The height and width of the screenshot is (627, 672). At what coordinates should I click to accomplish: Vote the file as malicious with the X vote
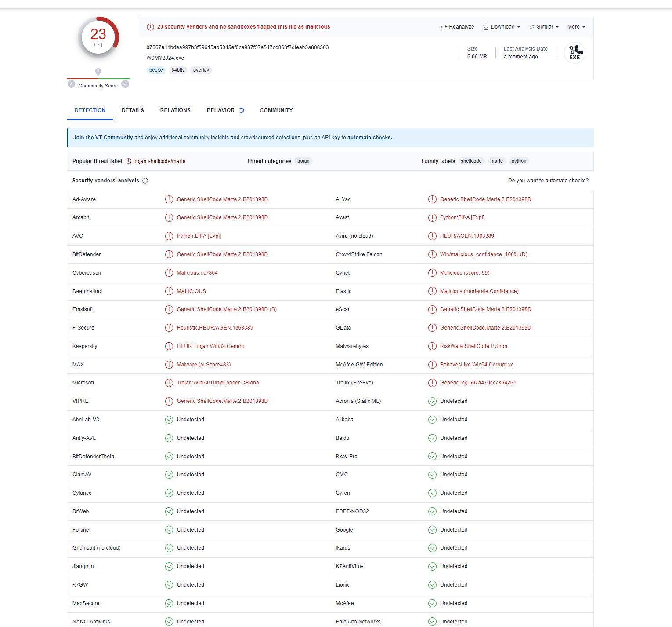pyautogui.click(x=71, y=84)
